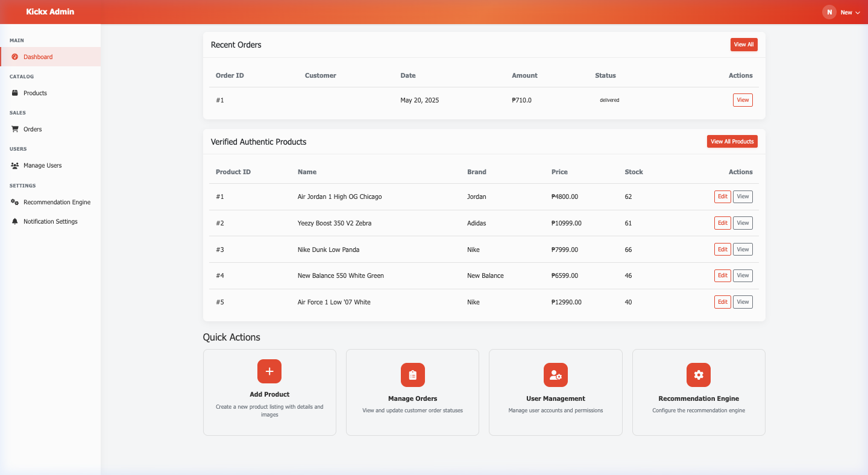Click the Stock column header
The image size is (868, 475).
[x=634, y=172]
